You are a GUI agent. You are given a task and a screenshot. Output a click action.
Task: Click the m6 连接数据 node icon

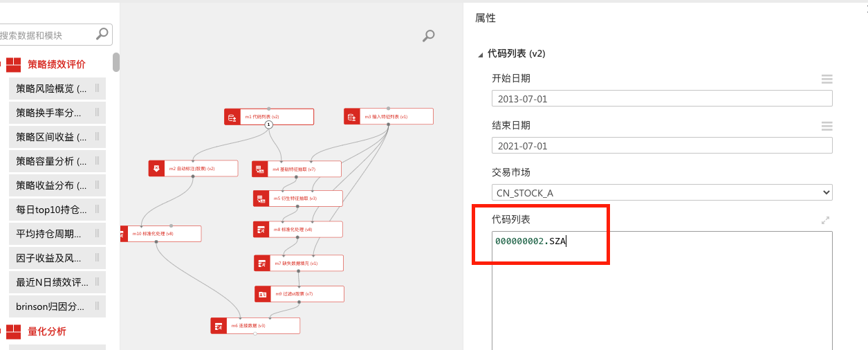pyautogui.click(x=219, y=326)
